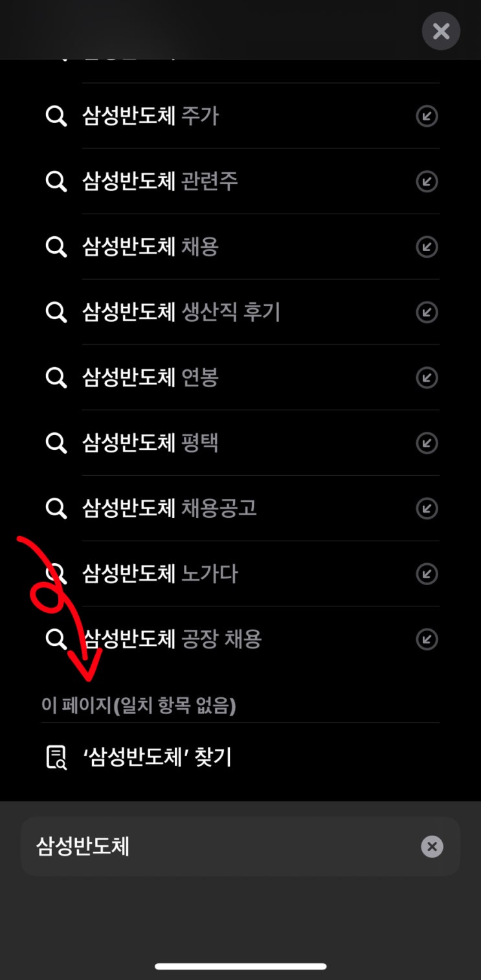Tap the arrow icon beside 삼성반도체 공장 채용
The width and height of the screenshot is (481, 980).
tap(427, 640)
